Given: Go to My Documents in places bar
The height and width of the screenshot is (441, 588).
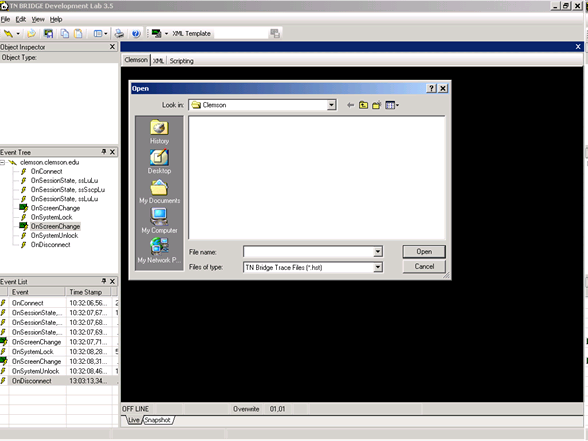Looking at the screenshot, I should point(159,192).
